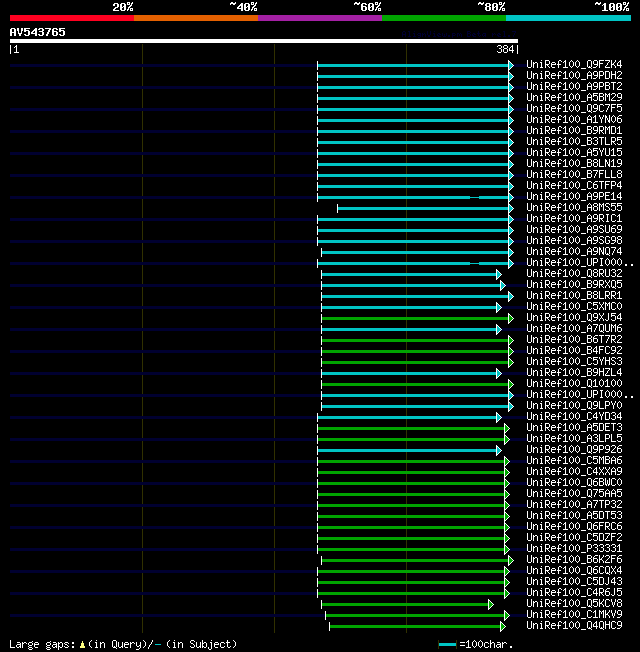The width and height of the screenshot is (640, 652).
Task: Click the arrowhead ending UniRef100_Q4QHC9 alignment
Action: tap(503, 626)
